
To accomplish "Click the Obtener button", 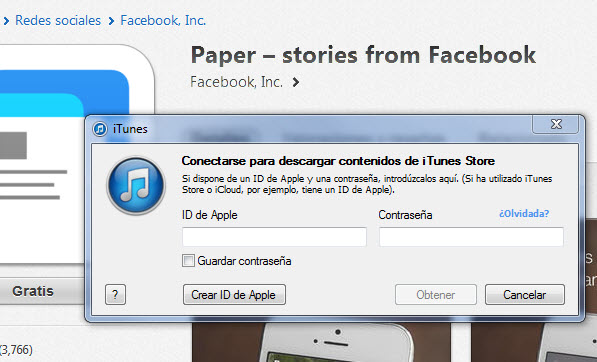I will [x=436, y=295].
